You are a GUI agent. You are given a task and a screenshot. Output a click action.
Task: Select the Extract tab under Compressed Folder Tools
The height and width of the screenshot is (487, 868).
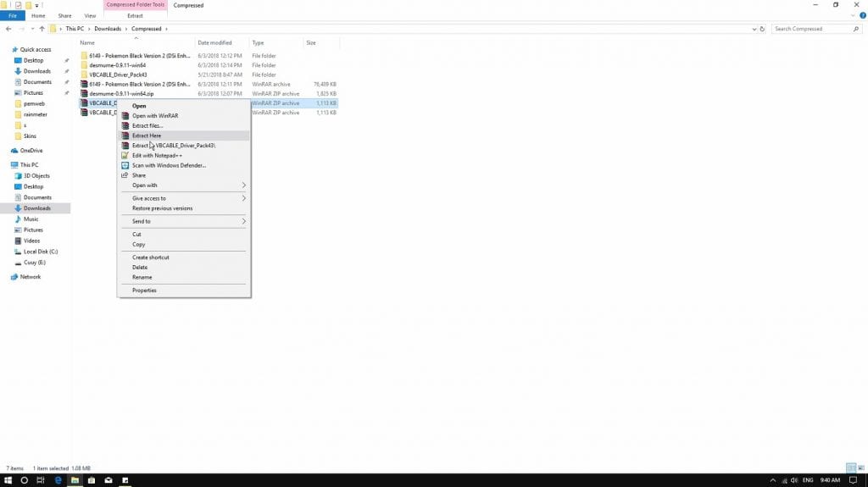point(135,15)
